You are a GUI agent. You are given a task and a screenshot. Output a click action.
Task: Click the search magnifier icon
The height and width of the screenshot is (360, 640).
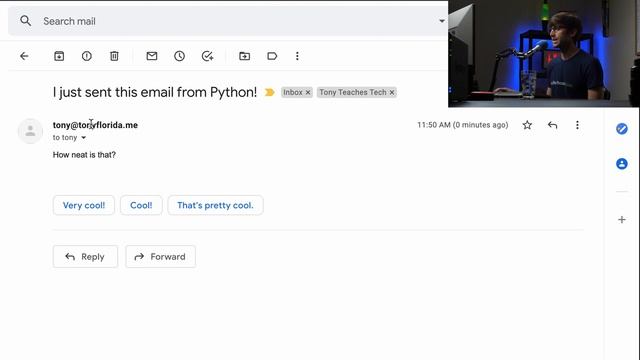coord(26,21)
